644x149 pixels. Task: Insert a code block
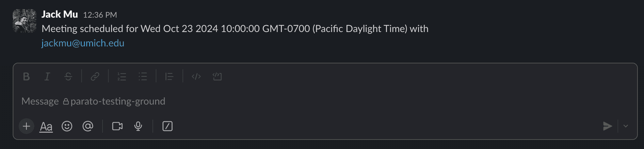click(217, 76)
